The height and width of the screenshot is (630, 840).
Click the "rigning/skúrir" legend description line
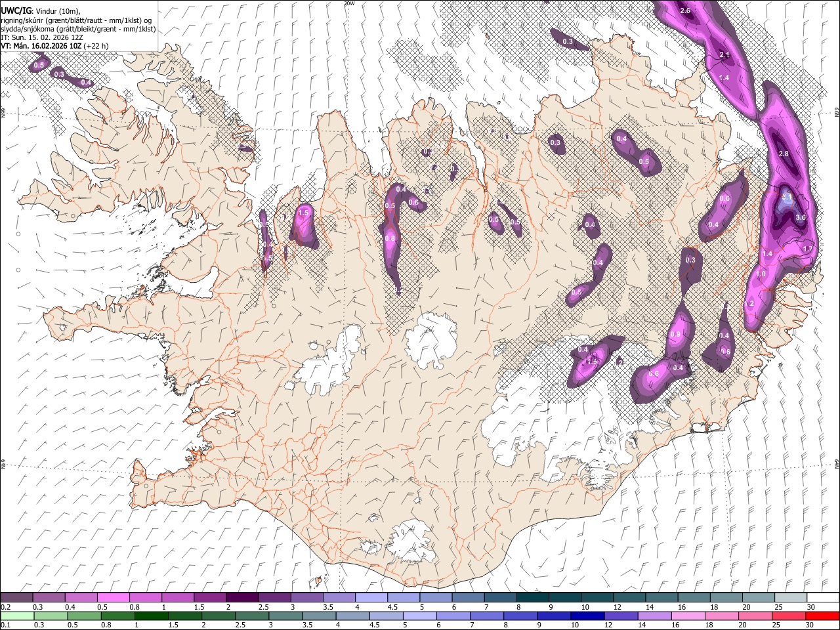tap(77, 20)
